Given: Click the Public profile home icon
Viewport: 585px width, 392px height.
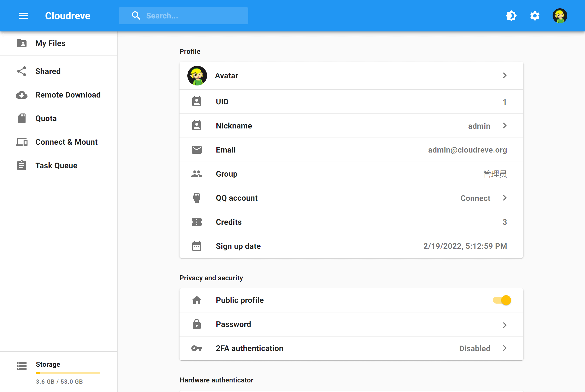Looking at the screenshot, I should (x=197, y=300).
